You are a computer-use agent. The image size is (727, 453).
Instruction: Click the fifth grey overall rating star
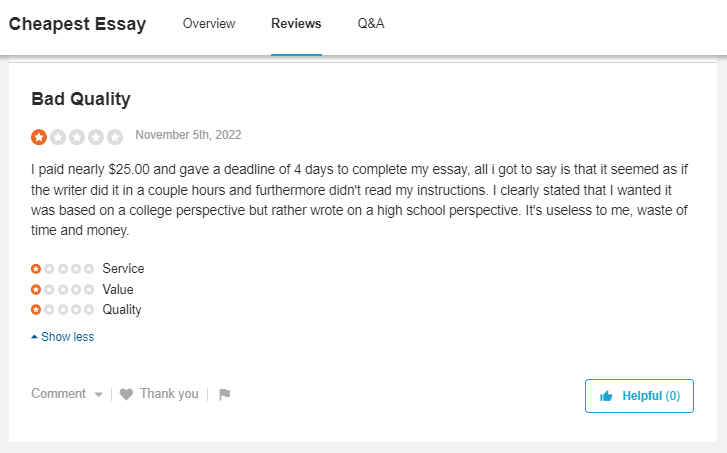(115, 137)
